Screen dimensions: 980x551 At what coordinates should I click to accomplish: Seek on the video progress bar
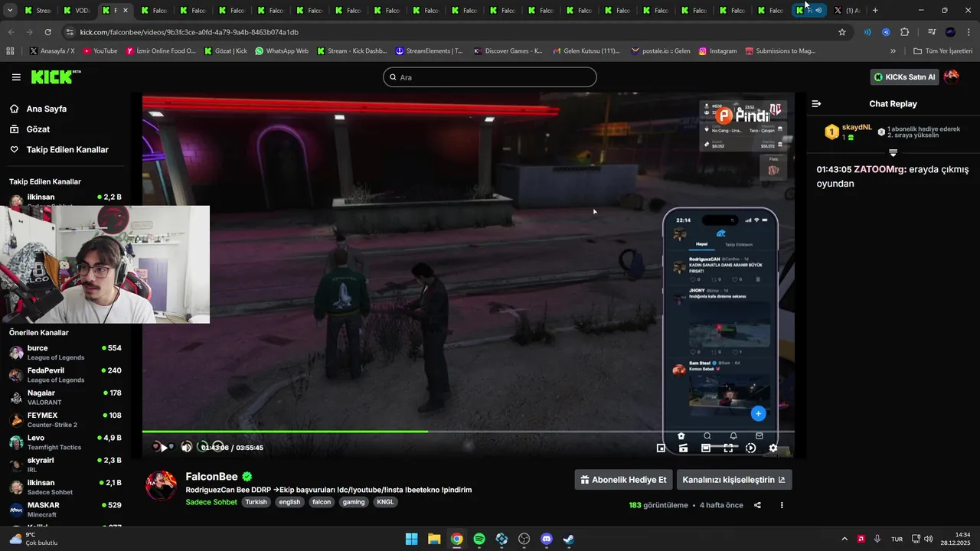pos(468,432)
